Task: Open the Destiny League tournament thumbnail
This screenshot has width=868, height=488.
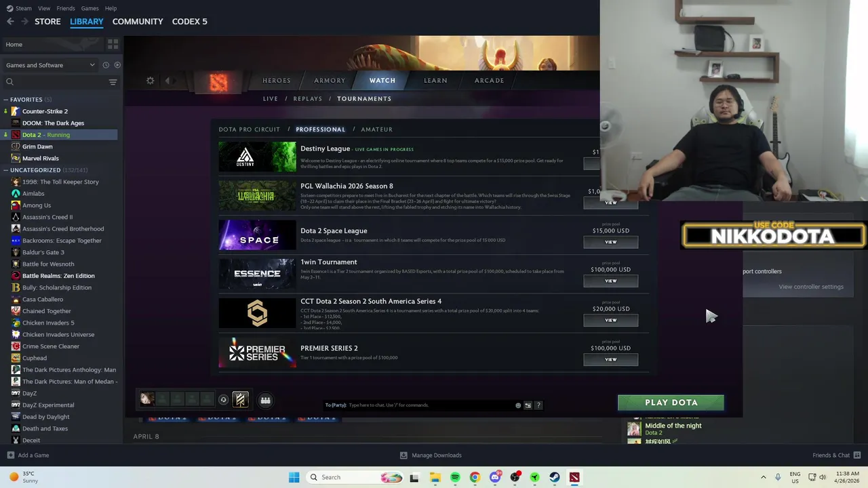Action: [257, 157]
